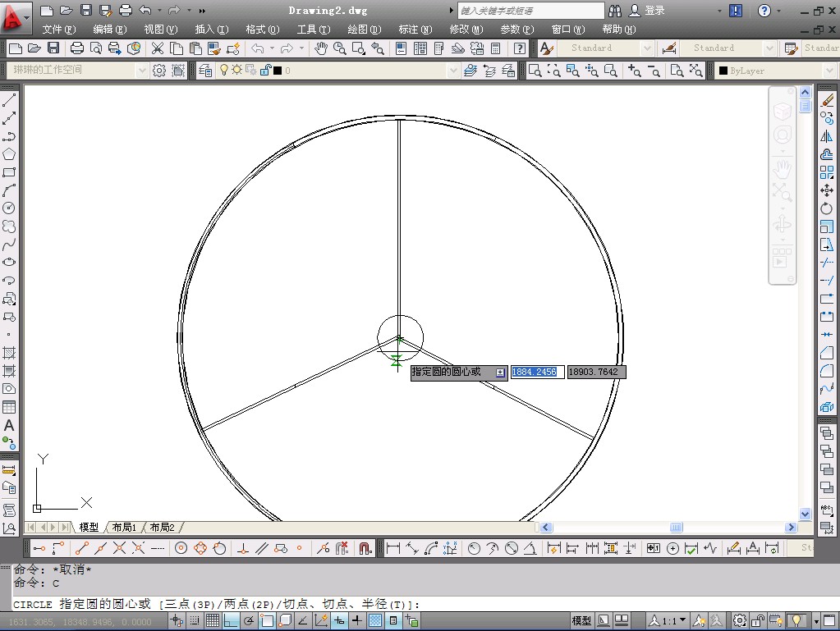Open the 绘图(D) menu
The height and width of the screenshot is (631, 840).
pyautogui.click(x=364, y=30)
